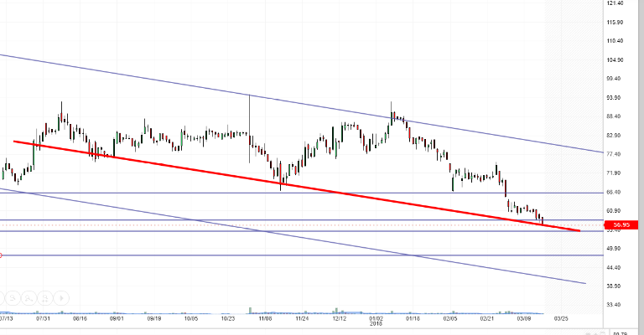Click the 104.90 price axis label
644x335 pixels.
point(615,59)
